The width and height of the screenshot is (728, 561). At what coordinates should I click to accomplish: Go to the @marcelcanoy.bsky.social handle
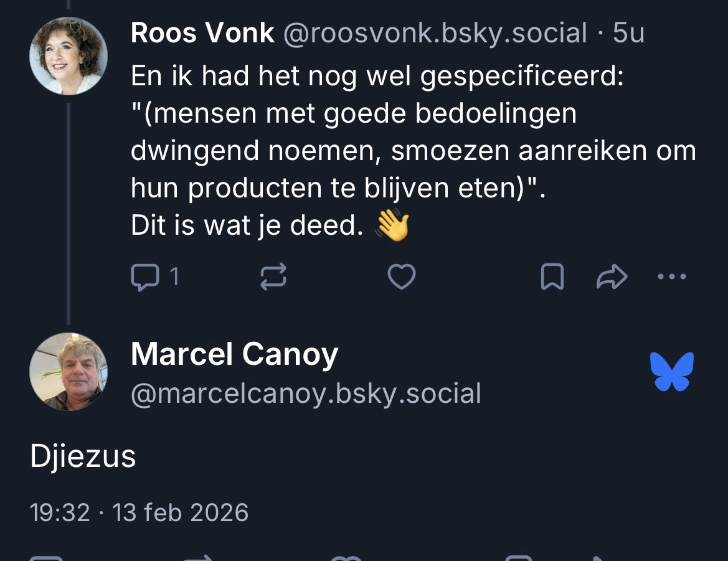(x=306, y=394)
